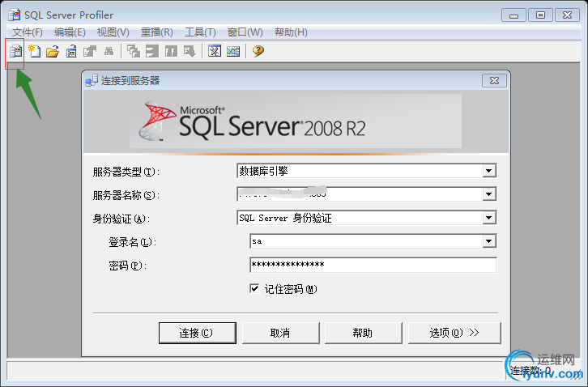This screenshot has width=588, height=387.
Task: Click the grayed Properties toolbar icon
Action: click(90, 51)
